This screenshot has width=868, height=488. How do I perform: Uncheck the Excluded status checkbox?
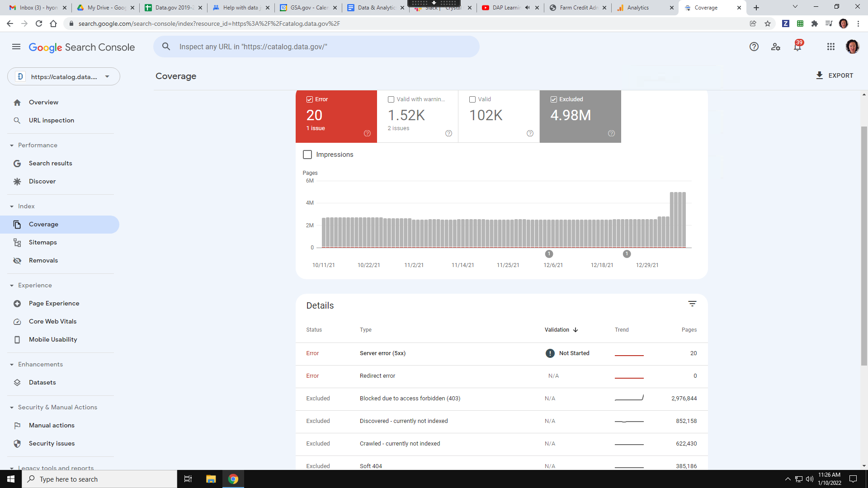click(554, 99)
